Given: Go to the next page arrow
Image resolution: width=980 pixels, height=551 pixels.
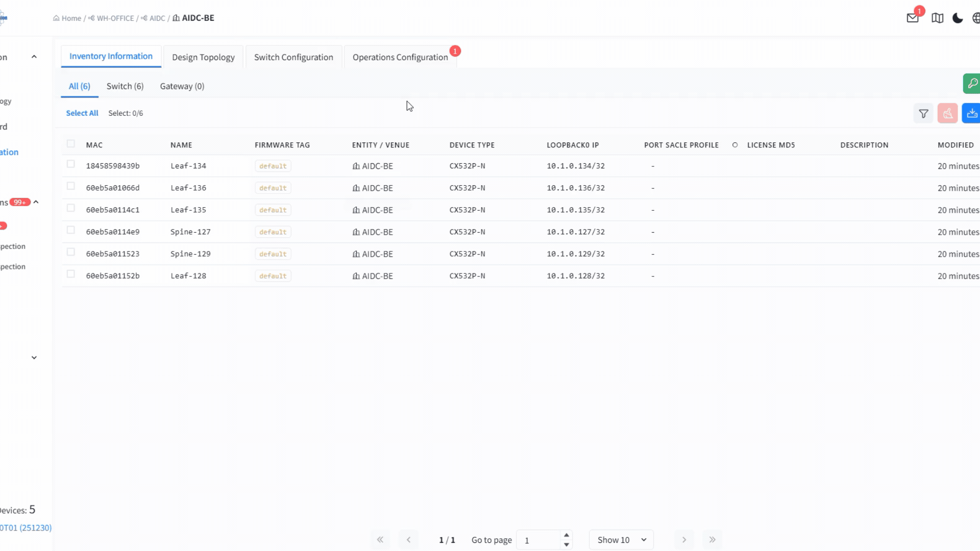Looking at the screenshot, I should (x=684, y=540).
